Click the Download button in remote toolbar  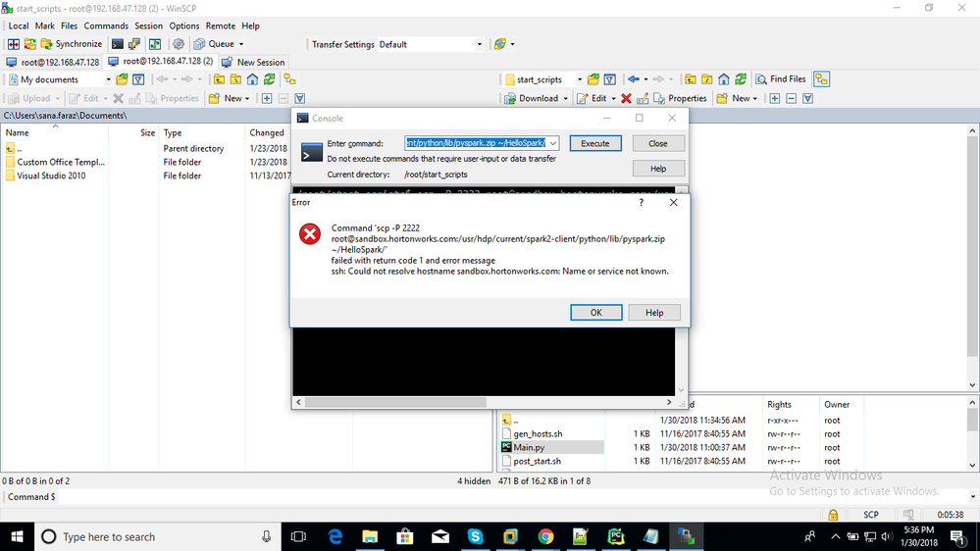click(531, 98)
